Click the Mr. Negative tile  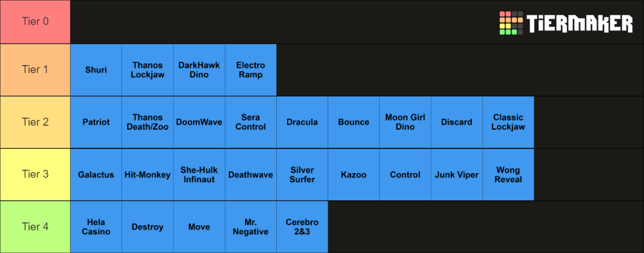coord(250,227)
